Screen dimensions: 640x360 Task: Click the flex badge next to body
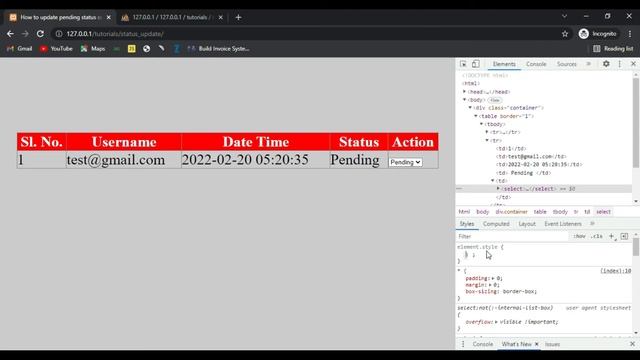click(495, 100)
